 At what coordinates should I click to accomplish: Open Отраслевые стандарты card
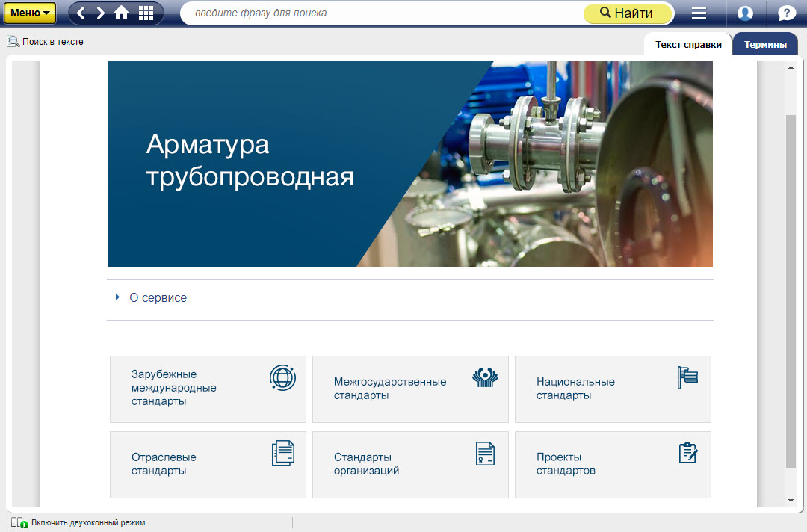(x=208, y=465)
